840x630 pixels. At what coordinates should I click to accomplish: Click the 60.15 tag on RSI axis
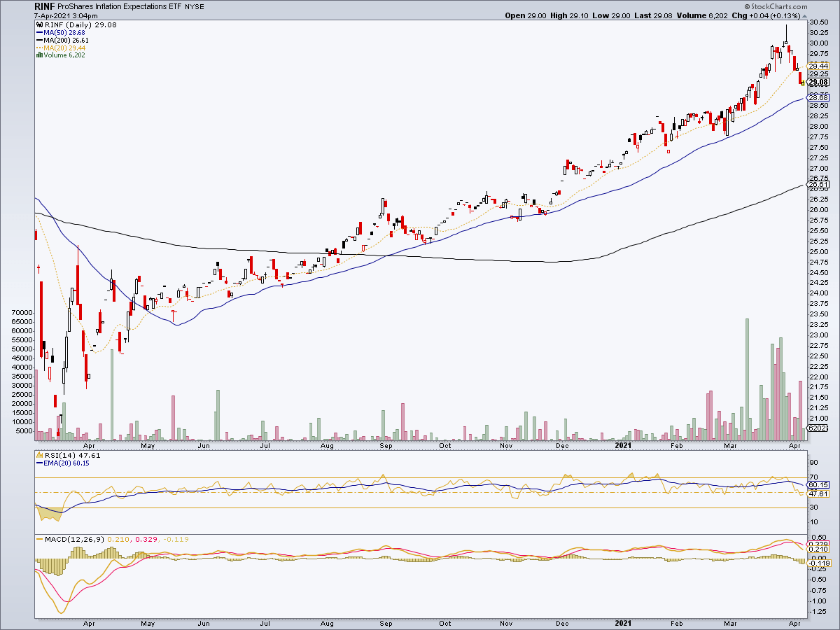click(x=819, y=484)
